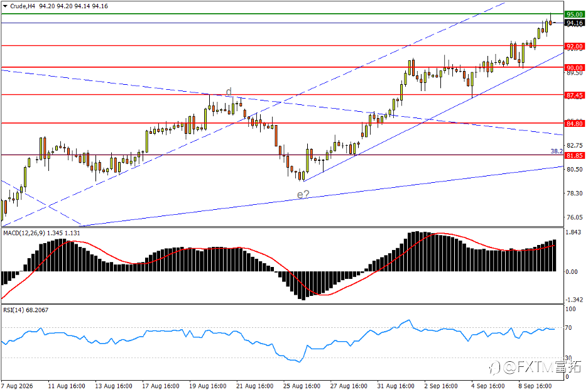The image size is (588, 392).
Task: Open the Crude,H4 chart dropdown arrow
Action: click(5, 6)
